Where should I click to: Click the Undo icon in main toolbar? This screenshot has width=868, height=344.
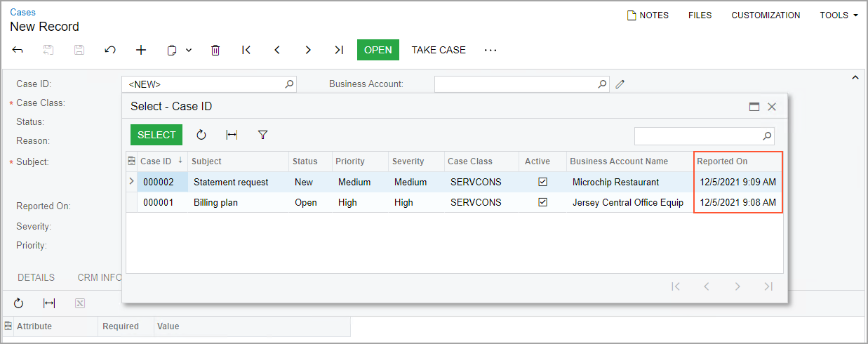[110, 50]
